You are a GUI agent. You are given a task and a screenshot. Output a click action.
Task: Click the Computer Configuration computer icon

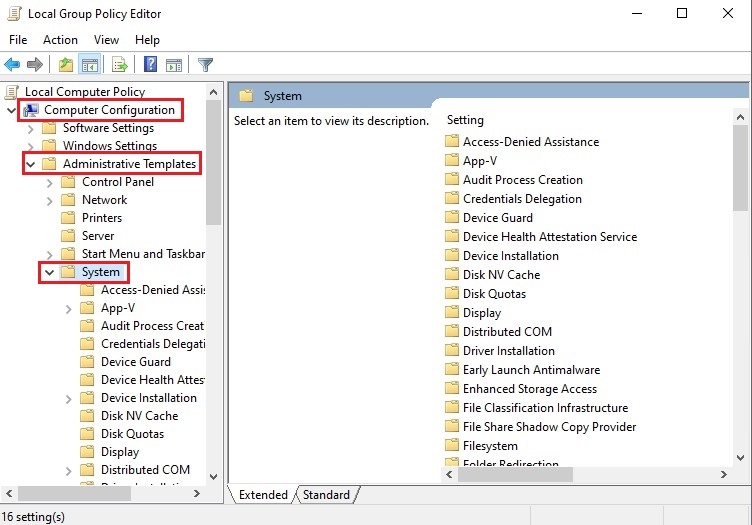coord(31,110)
